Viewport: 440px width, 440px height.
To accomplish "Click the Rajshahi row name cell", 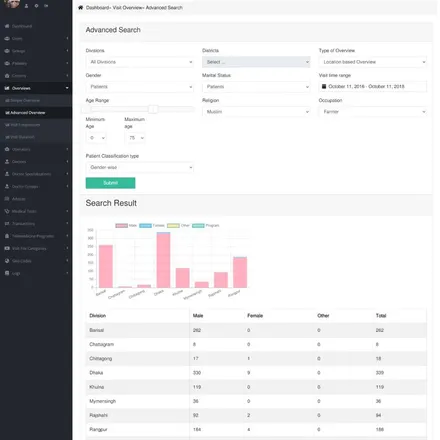I will pyautogui.click(x=138, y=415).
